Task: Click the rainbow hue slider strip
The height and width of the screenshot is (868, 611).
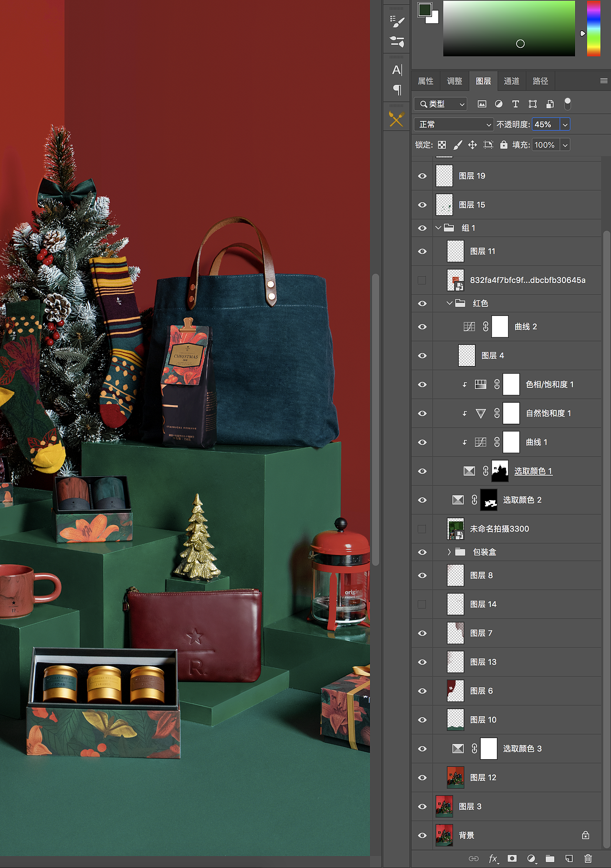Action: click(593, 28)
